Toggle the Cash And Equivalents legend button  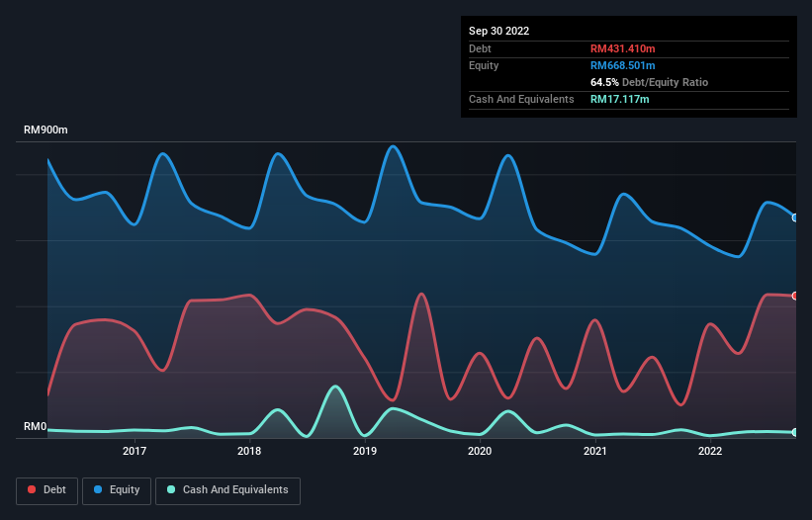pos(227,490)
